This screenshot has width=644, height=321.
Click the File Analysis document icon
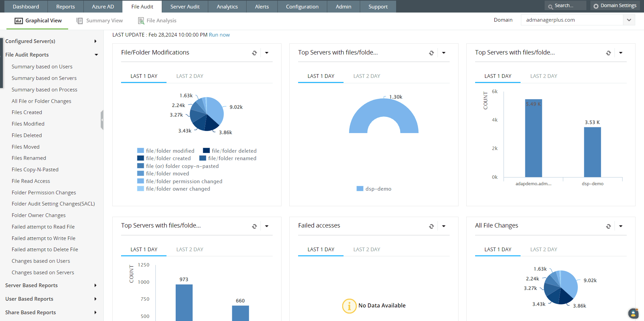click(x=141, y=21)
